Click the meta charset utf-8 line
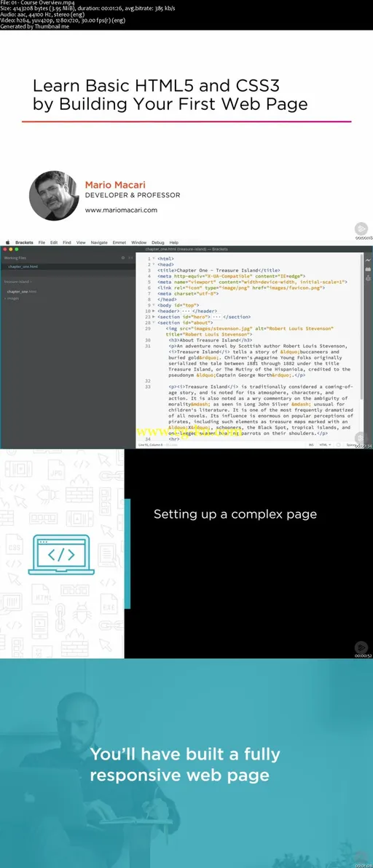Screen dimensions: 373x868 point(188,293)
